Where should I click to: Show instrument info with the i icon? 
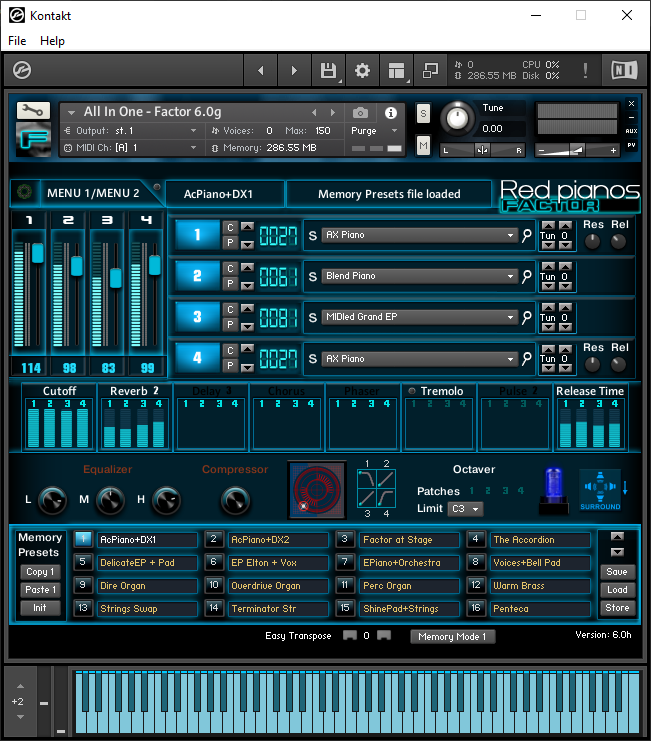tap(391, 112)
